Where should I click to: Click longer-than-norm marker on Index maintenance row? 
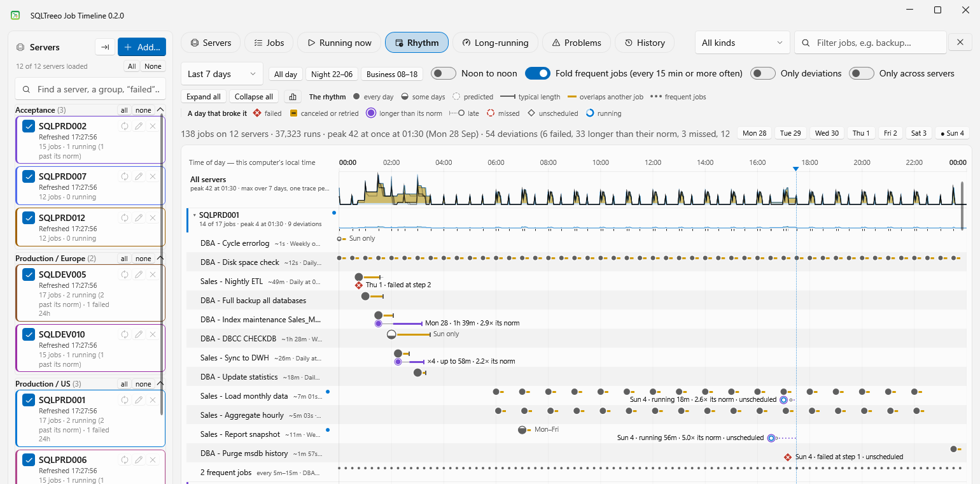pos(379,324)
